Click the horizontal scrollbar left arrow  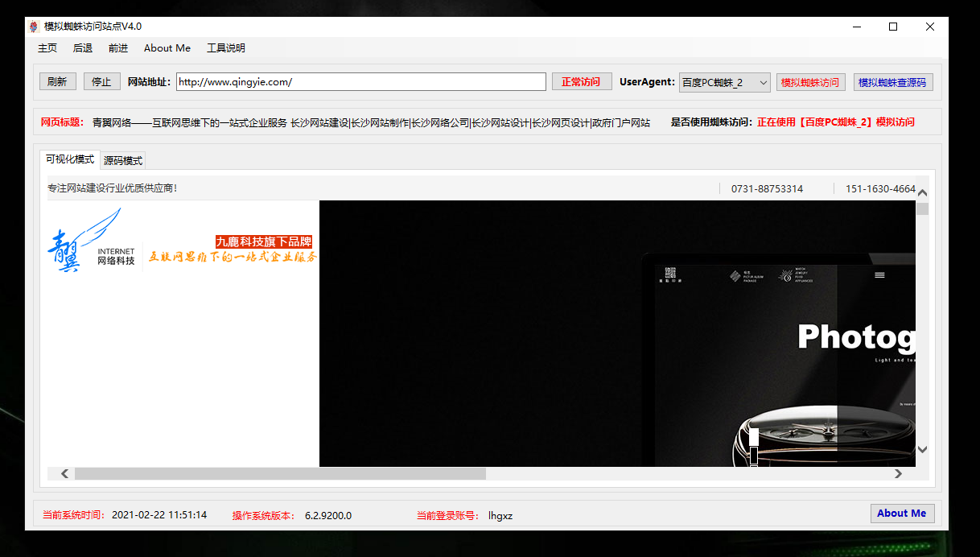click(65, 474)
